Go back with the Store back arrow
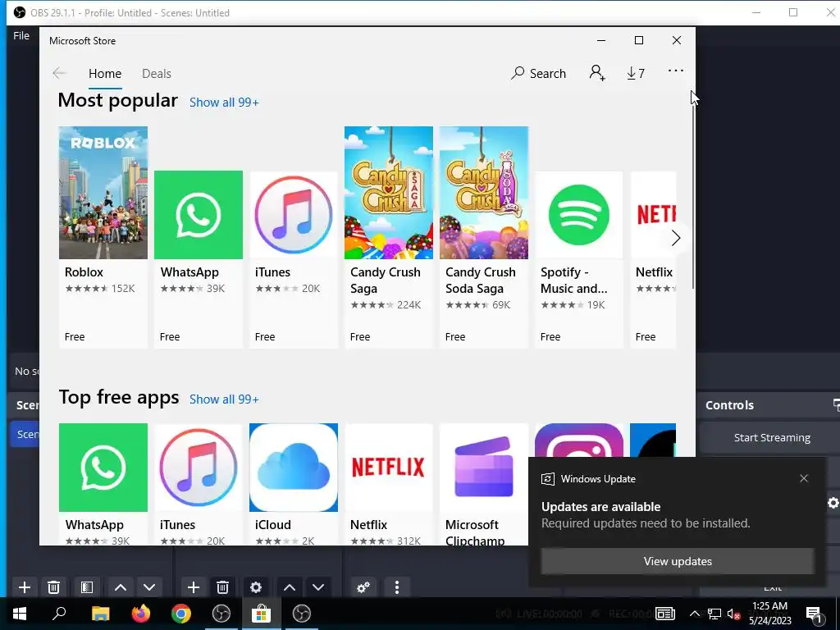Viewport: 840px width, 630px height. click(59, 73)
